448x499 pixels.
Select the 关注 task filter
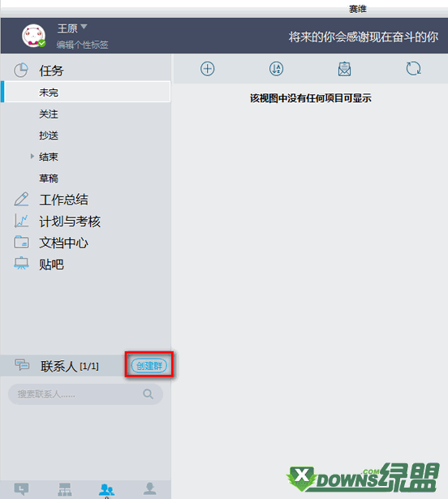click(49, 114)
